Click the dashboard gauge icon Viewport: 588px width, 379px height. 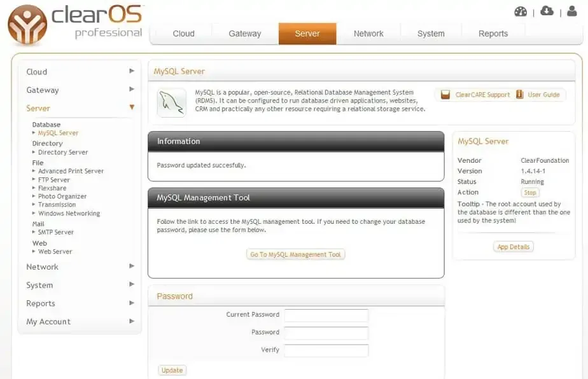pos(521,11)
